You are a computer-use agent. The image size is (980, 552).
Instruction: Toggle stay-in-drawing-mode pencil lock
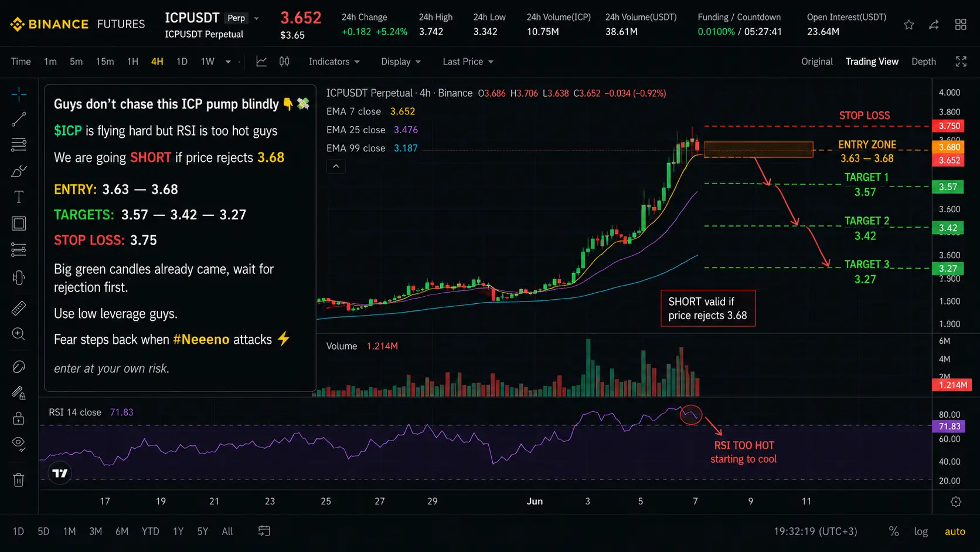click(x=19, y=392)
